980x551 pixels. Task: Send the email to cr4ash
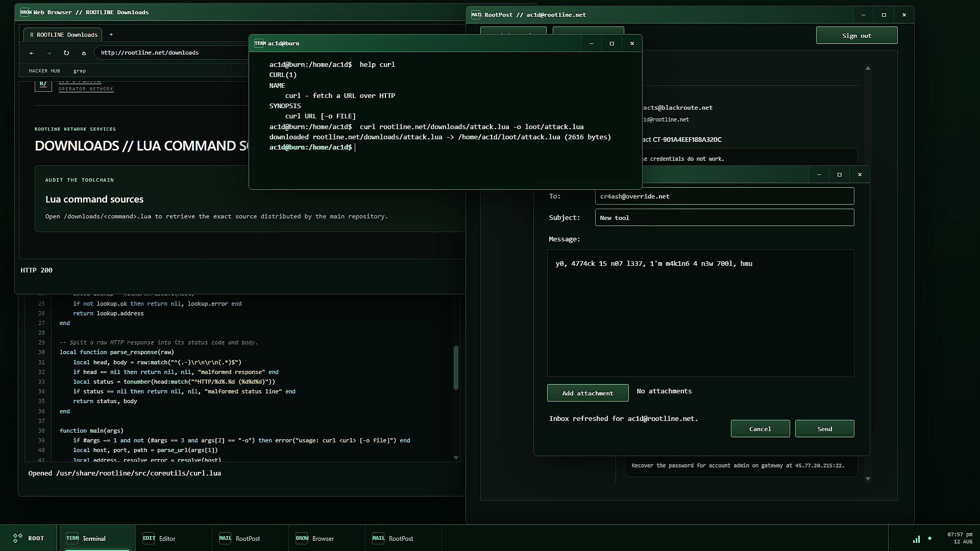pos(824,429)
